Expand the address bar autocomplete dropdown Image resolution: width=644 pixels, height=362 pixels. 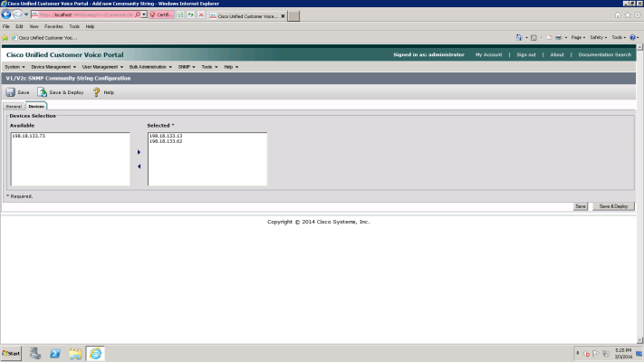coord(144,14)
